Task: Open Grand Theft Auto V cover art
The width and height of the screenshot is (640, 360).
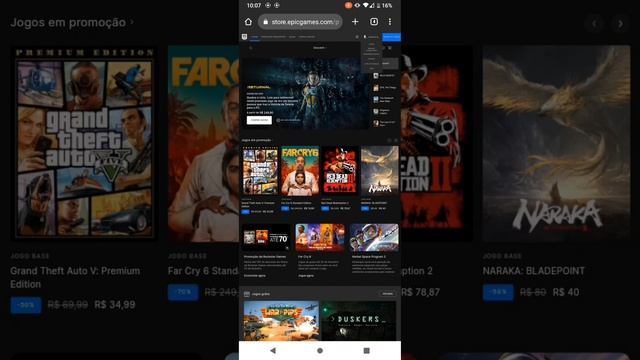Action: tap(260, 171)
